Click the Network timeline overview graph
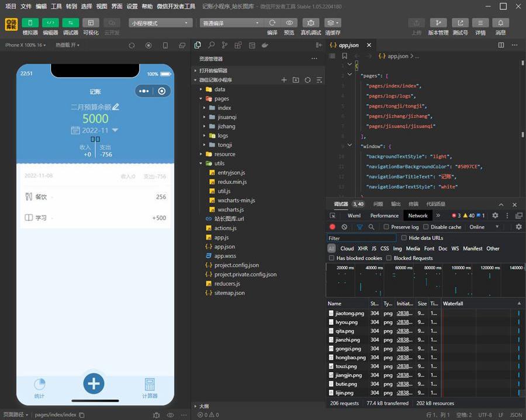Image resolution: width=526 pixels, height=420 pixels. click(x=425, y=280)
